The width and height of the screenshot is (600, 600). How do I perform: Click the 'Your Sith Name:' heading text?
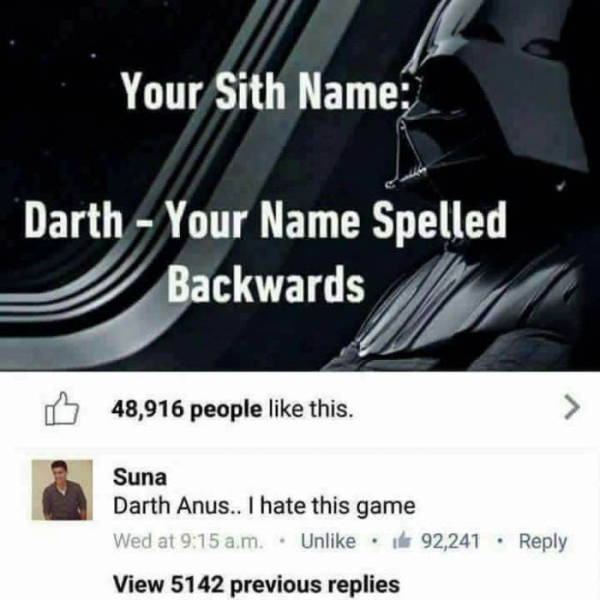click(x=266, y=91)
